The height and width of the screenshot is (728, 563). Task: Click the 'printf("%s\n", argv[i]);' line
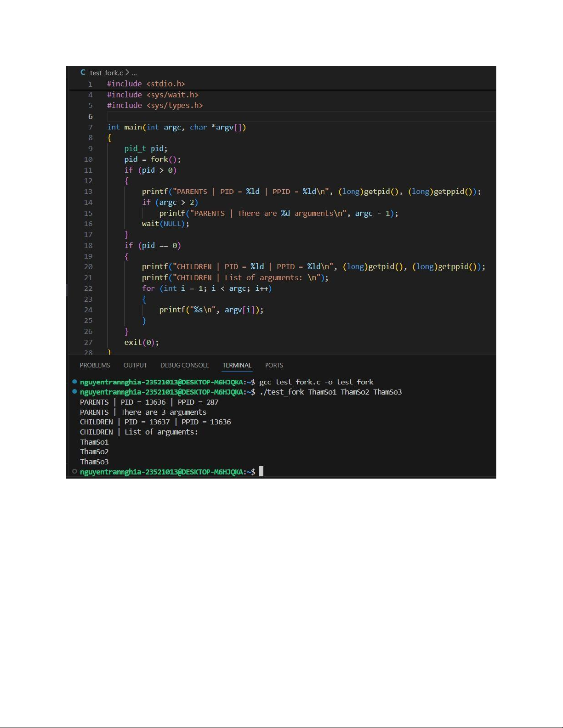coord(211,310)
